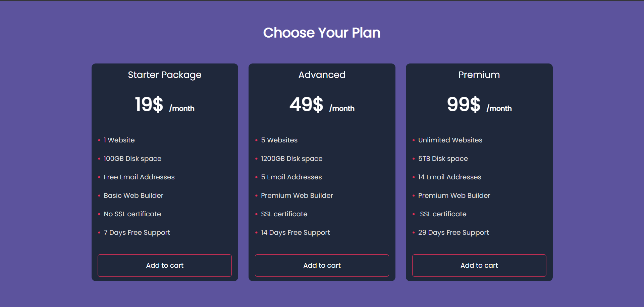The image size is (644, 307).
Task: Click the 1 Website feature bullet
Action: [119, 140]
